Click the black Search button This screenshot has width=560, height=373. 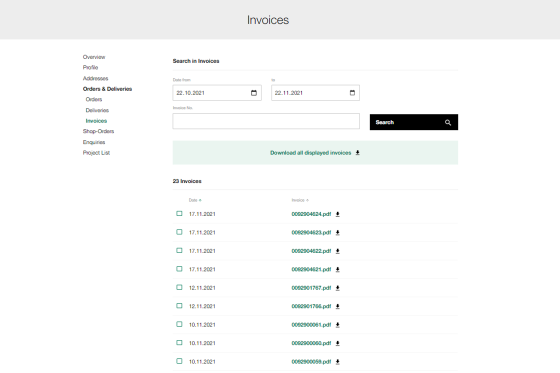pyautogui.click(x=414, y=122)
